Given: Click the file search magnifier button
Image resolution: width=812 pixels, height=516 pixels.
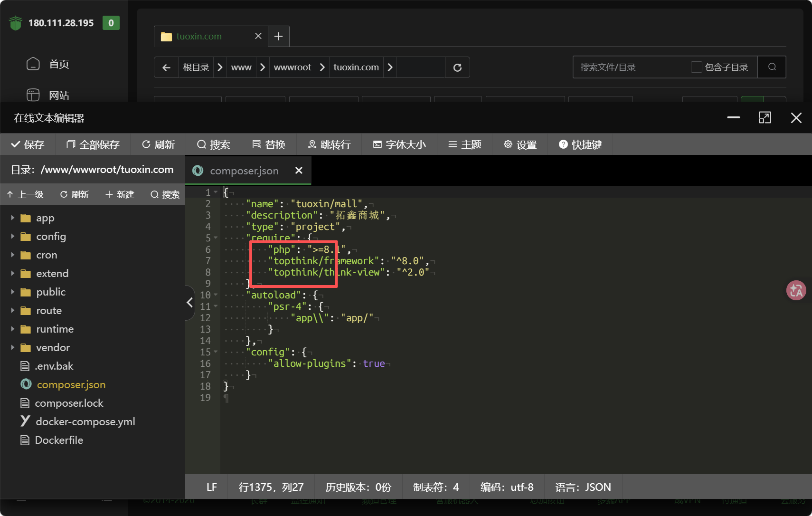Looking at the screenshot, I should (x=772, y=67).
